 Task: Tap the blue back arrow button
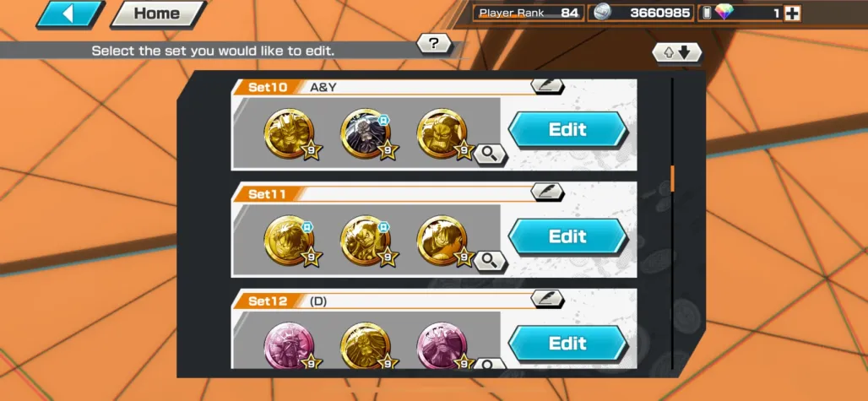(x=68, y=14)
